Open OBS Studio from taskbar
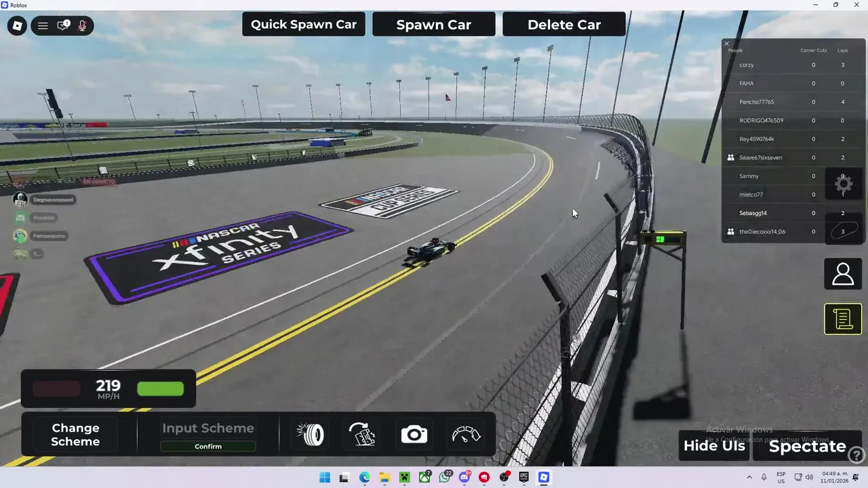Viewport: 868px width, 488px height. 504,477
